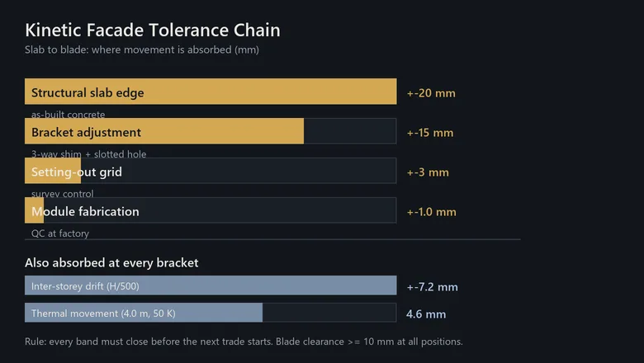Click the survey control caption

click(x=63, y=194)
